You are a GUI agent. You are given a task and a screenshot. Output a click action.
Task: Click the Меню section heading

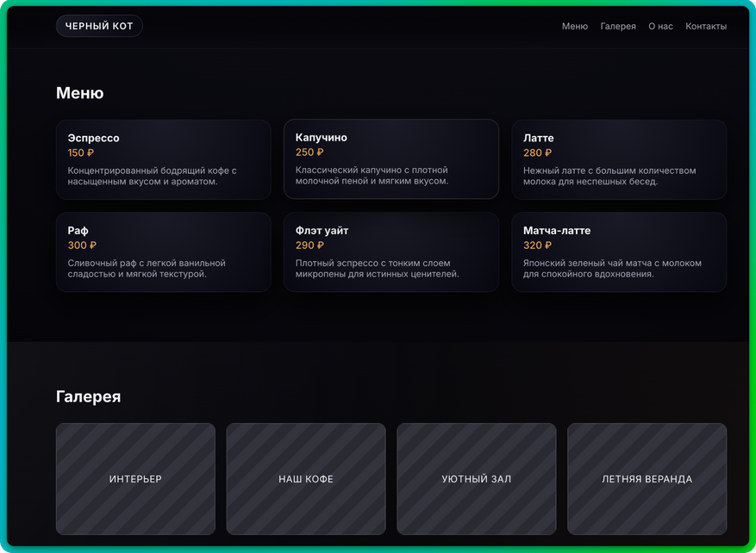tap(80, 93)
